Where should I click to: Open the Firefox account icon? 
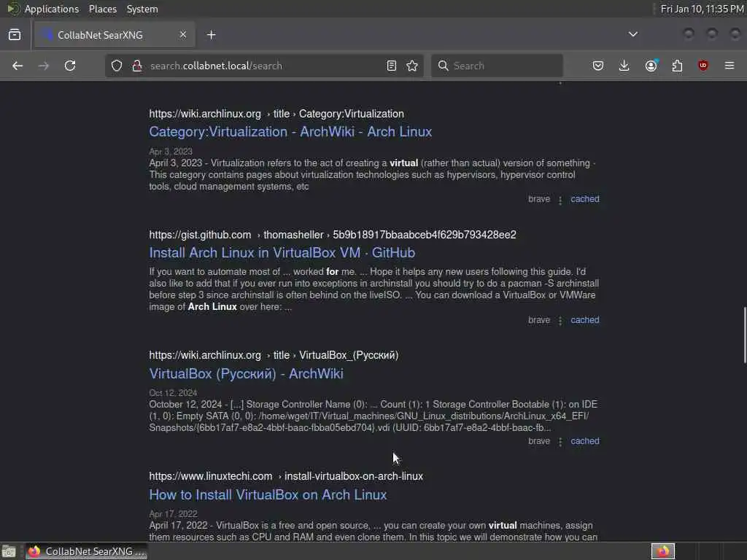click(x=651, y=66)
